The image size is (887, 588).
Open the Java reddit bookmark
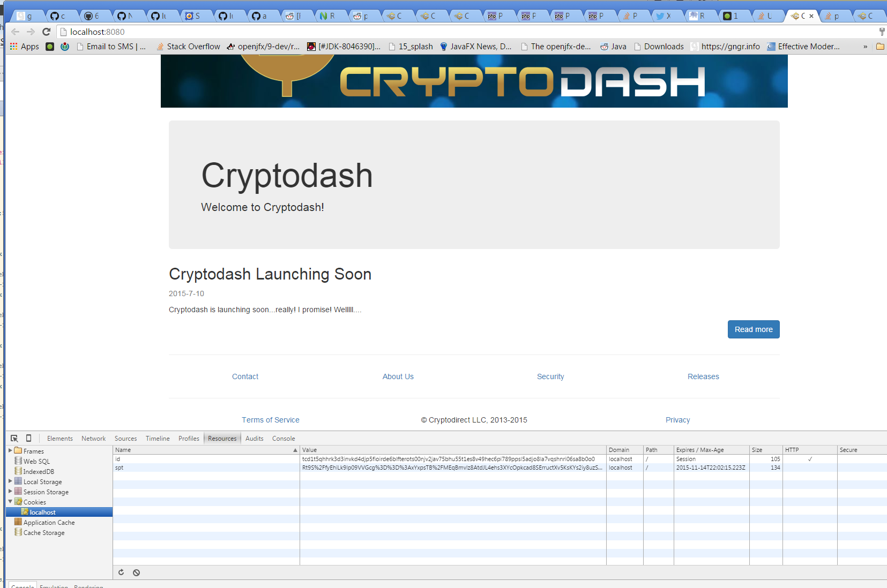613,47
